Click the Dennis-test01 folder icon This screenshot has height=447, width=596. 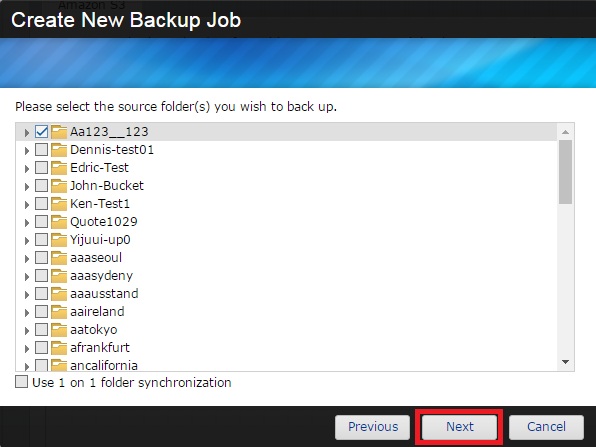click(59, 150)
